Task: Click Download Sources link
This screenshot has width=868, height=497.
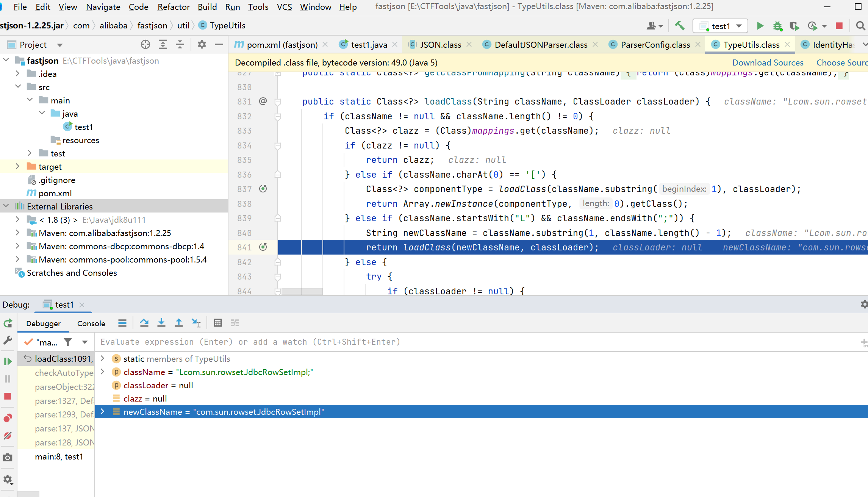Action: 768,63
